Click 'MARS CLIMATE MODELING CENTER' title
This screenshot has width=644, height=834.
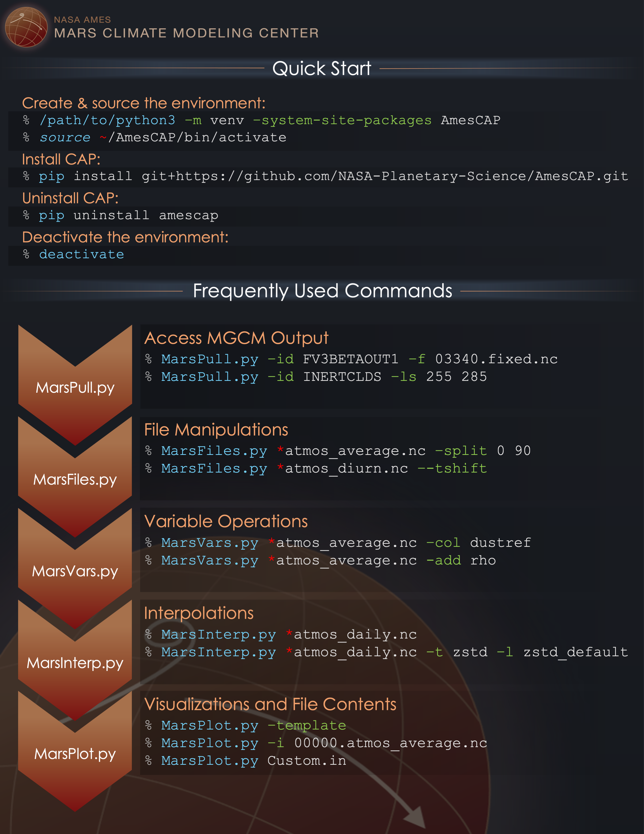[x=186, y=33]
